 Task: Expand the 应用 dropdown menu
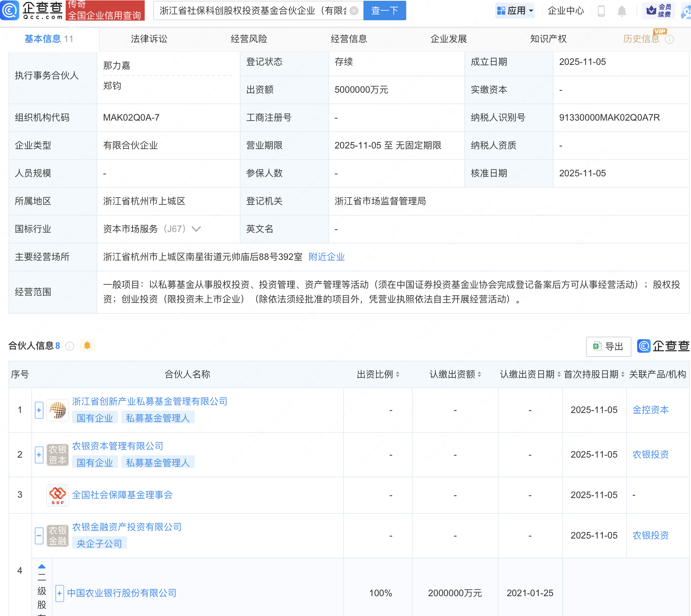(x=515, y=11)
